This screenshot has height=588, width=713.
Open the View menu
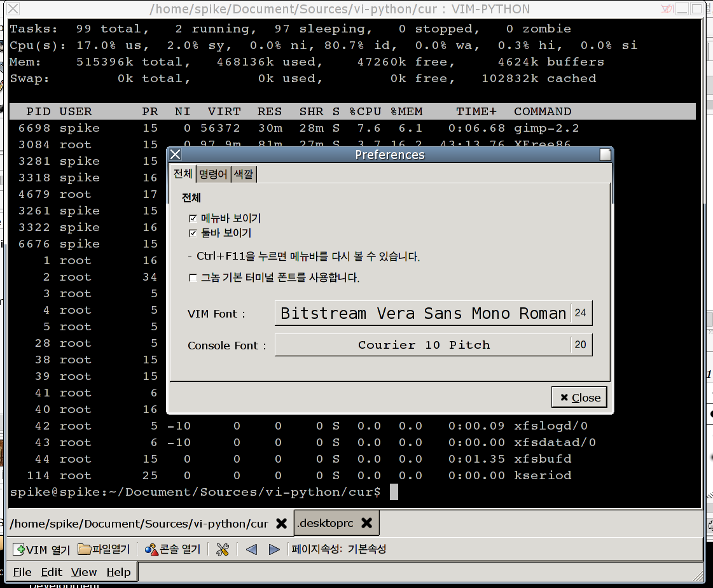(84, 572)
